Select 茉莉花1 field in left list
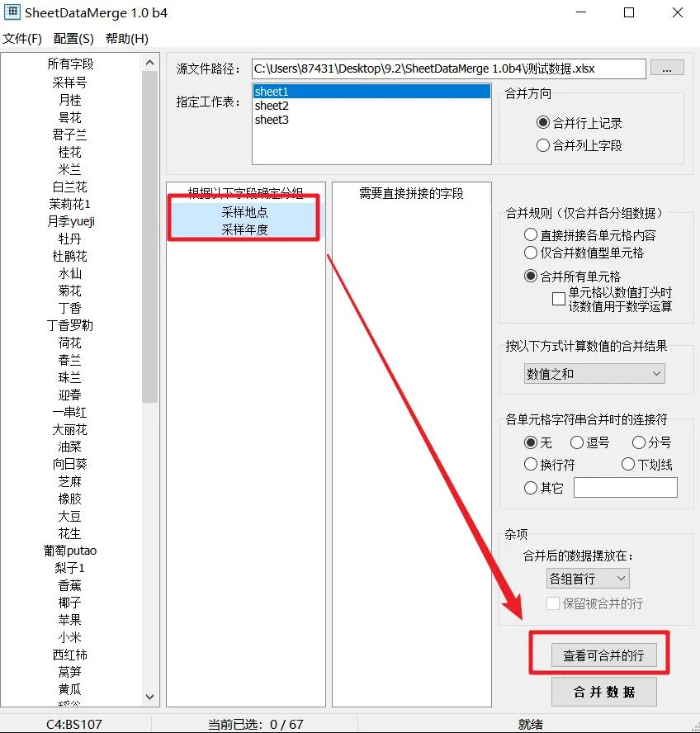The width and height of the screenshot is (700, 733). click(70, 204)
